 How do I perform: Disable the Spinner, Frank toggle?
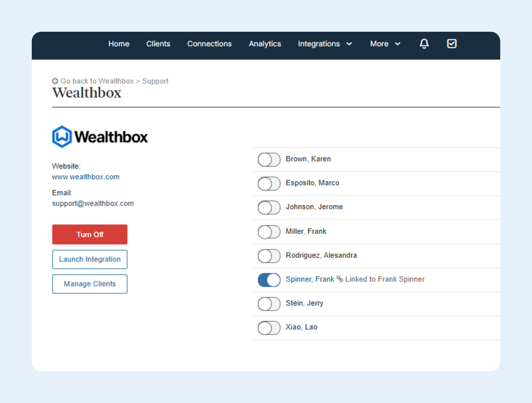(269, 280)
